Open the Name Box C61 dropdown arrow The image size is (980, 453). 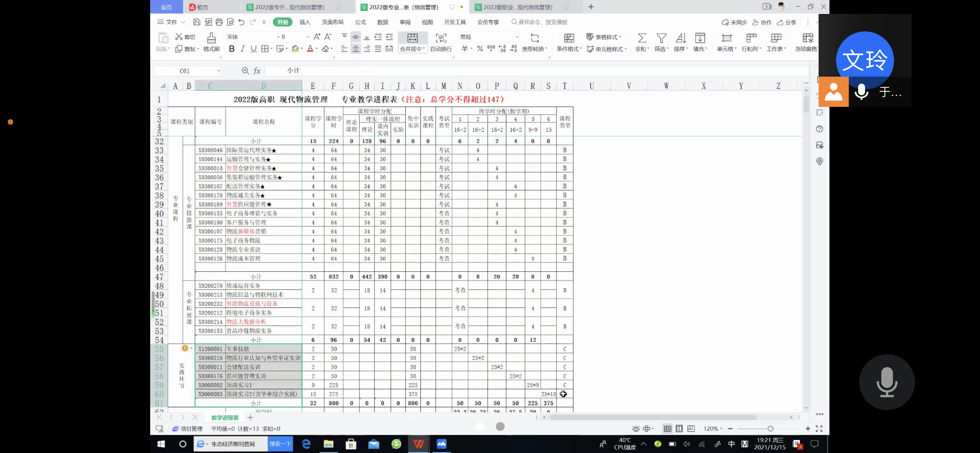[x=219, y=71]
